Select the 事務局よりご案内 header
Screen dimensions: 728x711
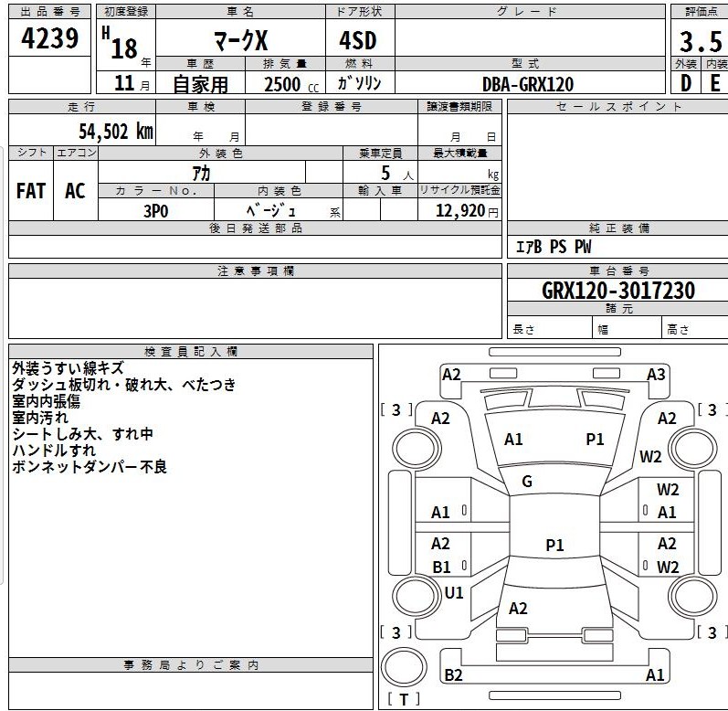point(191,665)
